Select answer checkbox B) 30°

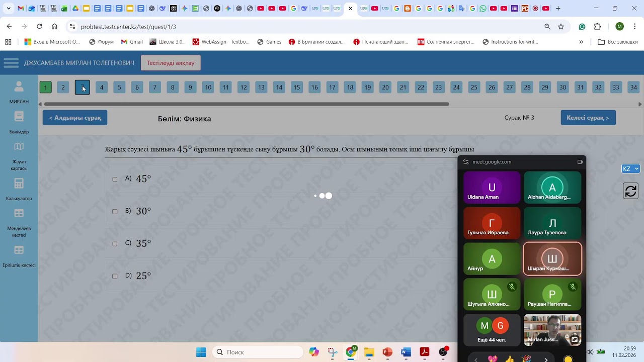coord(115,211)
